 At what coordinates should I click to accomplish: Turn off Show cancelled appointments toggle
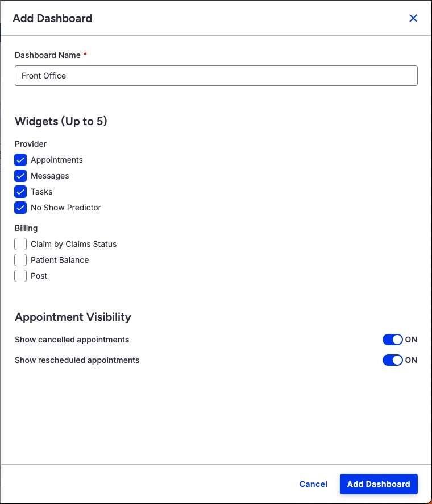(x=392, y=340)
